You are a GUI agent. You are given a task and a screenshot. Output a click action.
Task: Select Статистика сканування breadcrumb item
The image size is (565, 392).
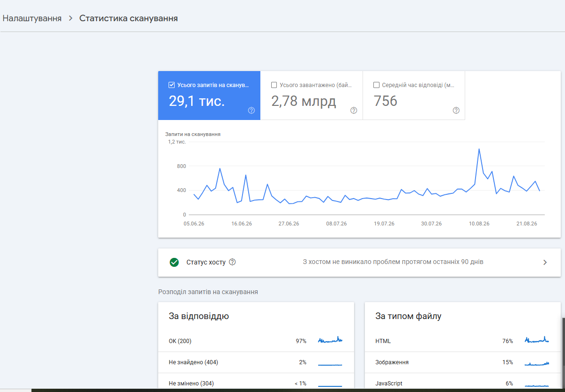(129, 18)
